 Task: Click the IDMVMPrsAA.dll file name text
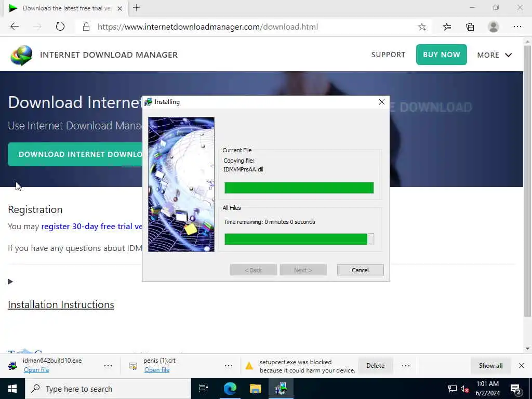[x=243, y=169]
